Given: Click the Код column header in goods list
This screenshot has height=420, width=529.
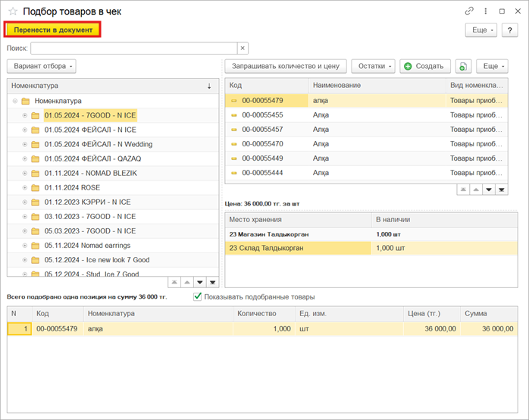Looking at the screenshot, I should pos(267,86).
